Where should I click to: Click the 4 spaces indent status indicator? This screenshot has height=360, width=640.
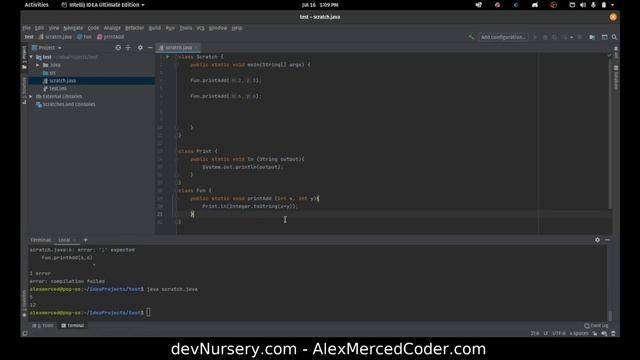pyautogui.click(x=578, y=333)
